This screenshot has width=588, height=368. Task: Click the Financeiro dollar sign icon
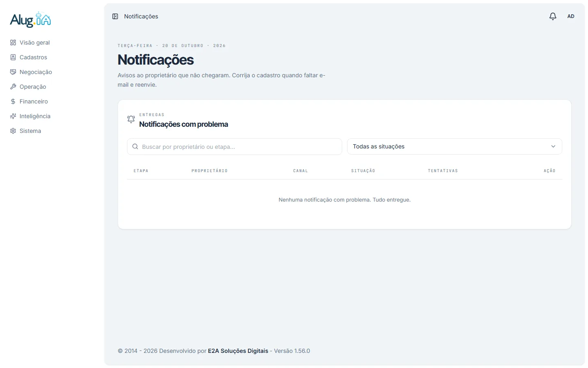(x=13, y=101)
